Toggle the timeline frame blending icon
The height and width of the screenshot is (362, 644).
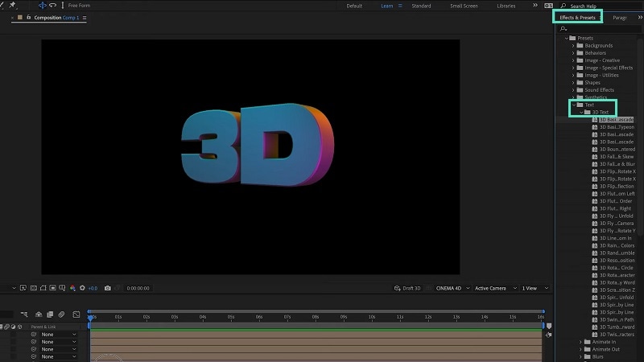(50, 315)
